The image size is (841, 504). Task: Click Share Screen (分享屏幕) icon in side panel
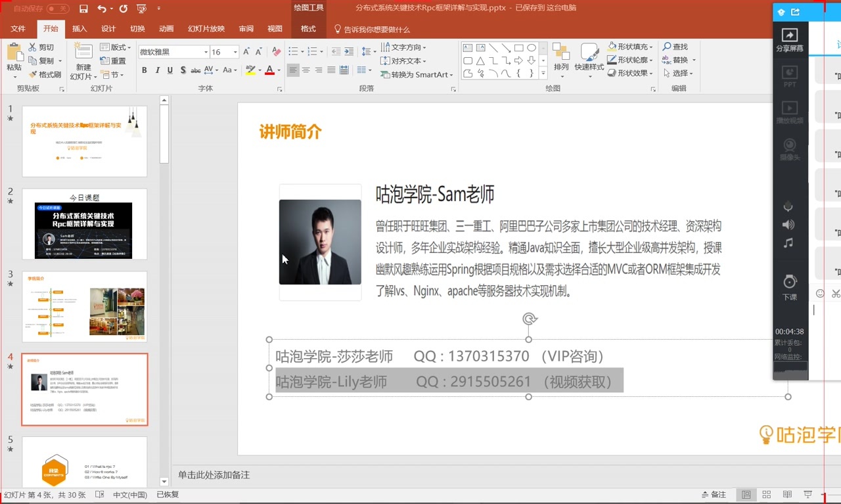point(789,40)
